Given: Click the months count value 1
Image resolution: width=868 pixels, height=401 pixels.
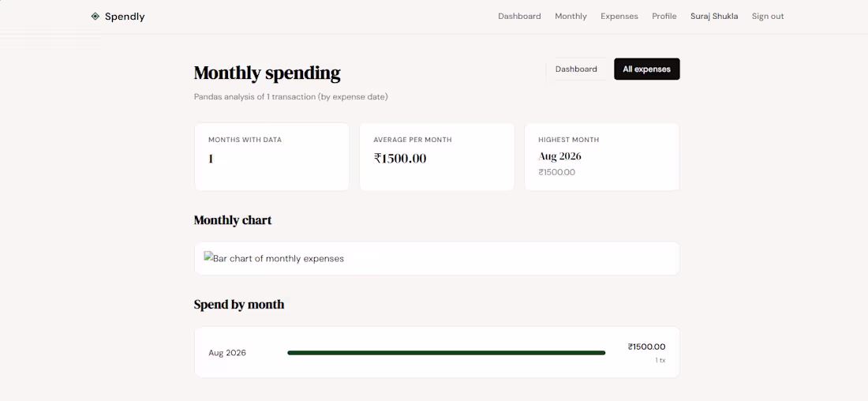Looking at the screenshot, I should point(211,159).
